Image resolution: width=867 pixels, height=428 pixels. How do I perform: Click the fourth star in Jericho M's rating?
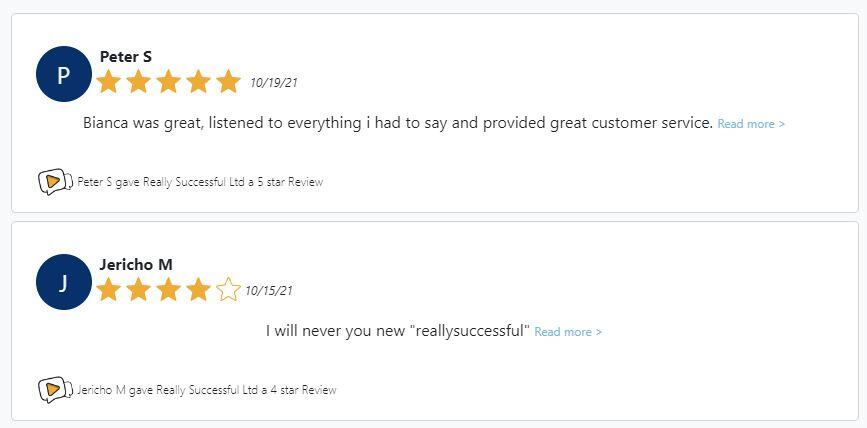tap(199, 290)
